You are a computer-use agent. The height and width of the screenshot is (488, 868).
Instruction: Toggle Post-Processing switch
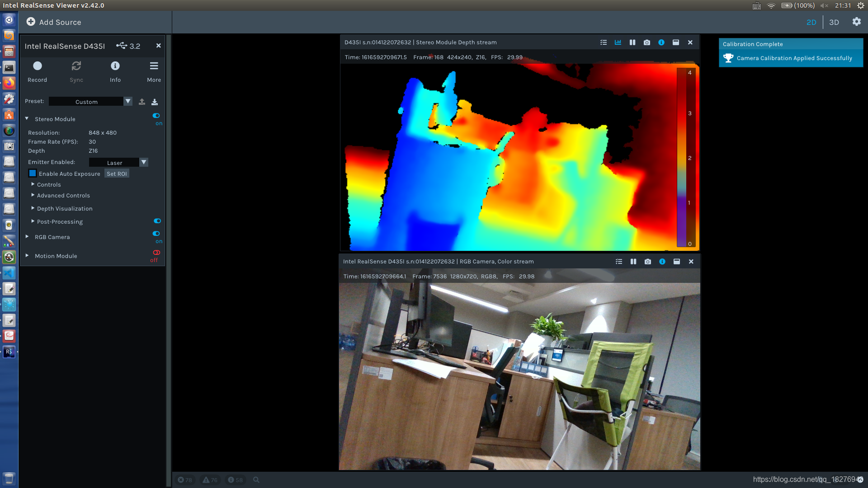tap(157, 221)
